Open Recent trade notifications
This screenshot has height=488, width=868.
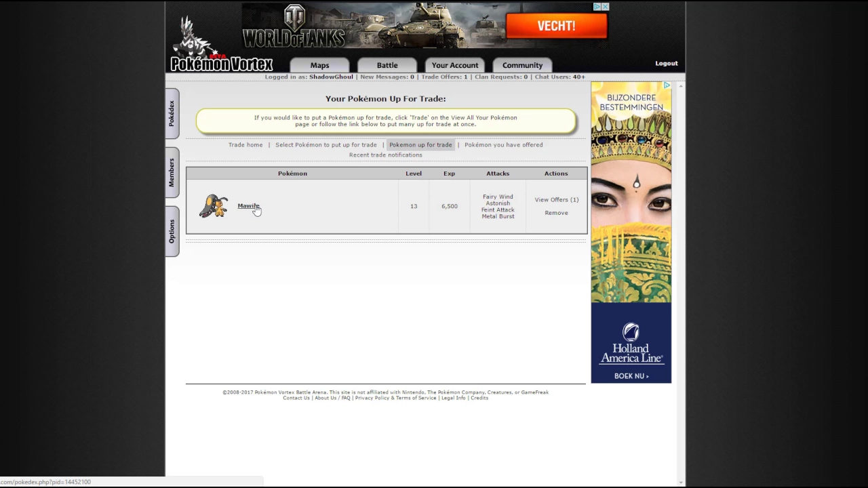pyautogui.click(x=386, y=155)
